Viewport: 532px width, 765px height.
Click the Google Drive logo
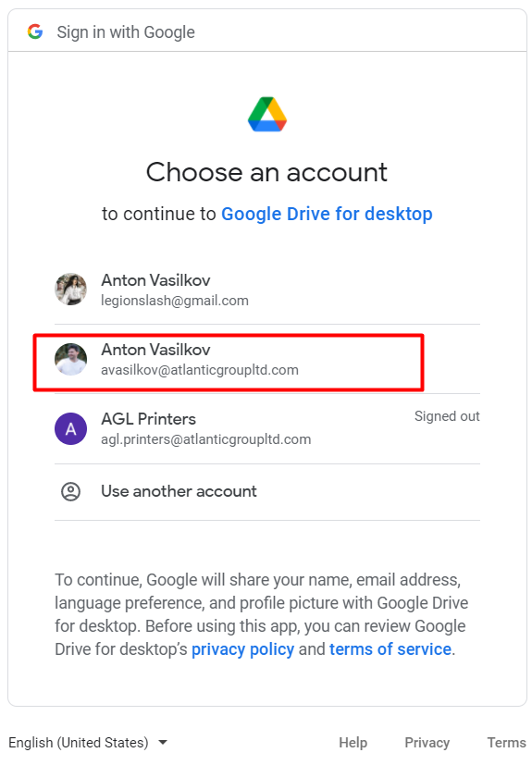click(267, 114)
